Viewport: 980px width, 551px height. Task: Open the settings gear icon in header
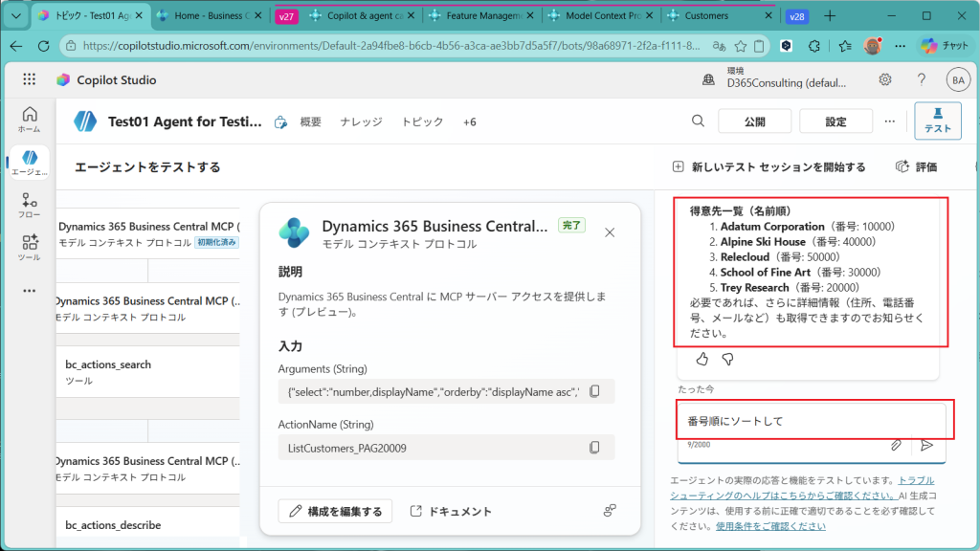click(886, 80)
